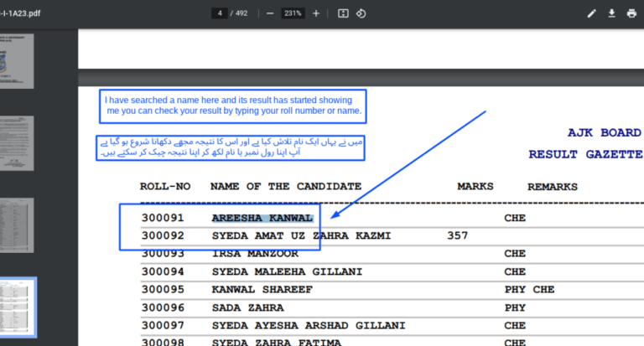Viewport: 644px width, 346px height.
Task: Click the fit to page icon
Action: pos(343,13)
